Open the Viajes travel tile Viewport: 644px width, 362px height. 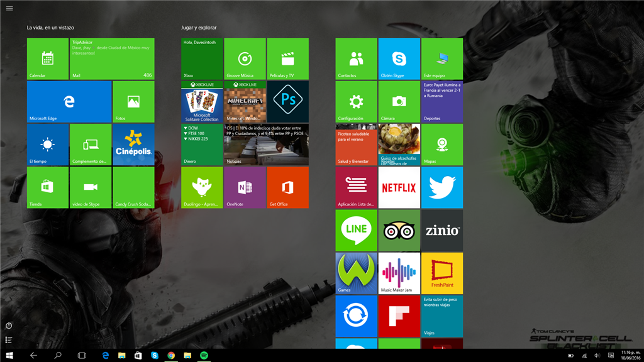(442, 316)
